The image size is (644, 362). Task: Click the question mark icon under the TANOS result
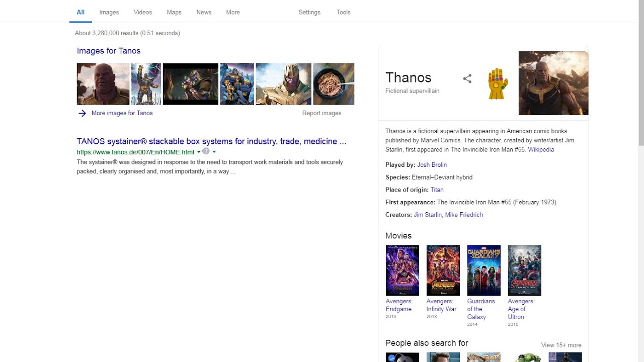pyautogui.click(x=206, y=151)
